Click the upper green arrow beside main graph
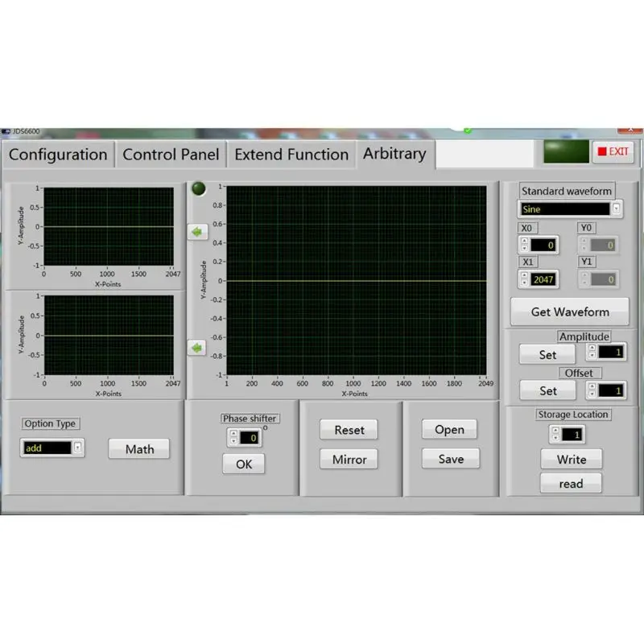The height and width of the screenshot is (644, 644). click(197, 232)
